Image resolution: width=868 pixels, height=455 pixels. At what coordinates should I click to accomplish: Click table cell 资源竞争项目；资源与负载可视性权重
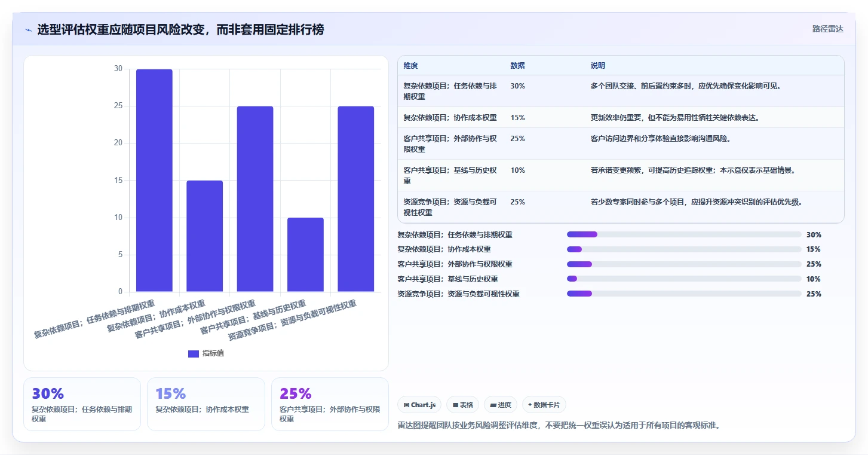click(x=450, y=207)
